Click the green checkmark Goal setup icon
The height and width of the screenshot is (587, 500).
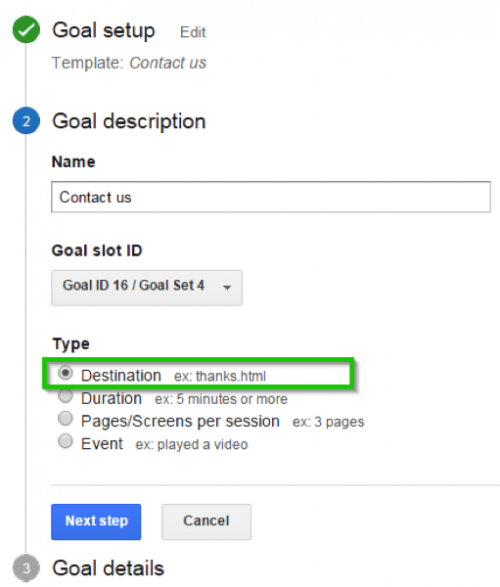(26, 30)
